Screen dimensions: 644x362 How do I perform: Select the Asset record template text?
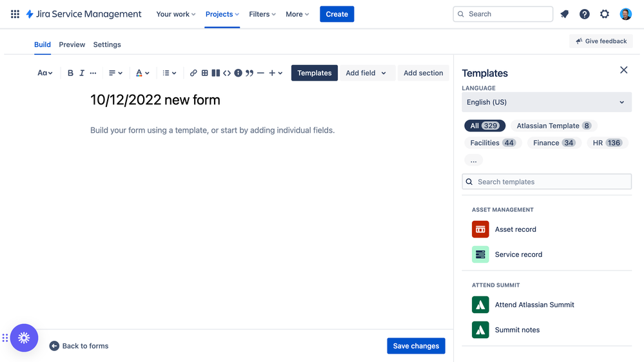tap(516, 229)
